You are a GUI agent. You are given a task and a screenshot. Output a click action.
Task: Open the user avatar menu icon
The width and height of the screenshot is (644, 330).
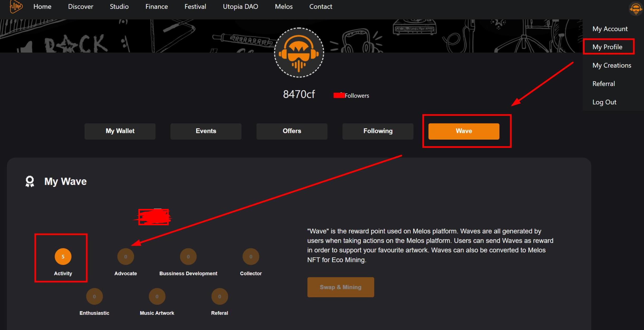click(636, 9)
